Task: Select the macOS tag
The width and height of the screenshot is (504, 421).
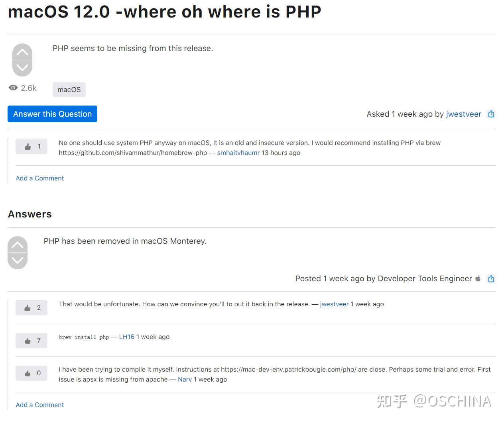Action: 69,89
